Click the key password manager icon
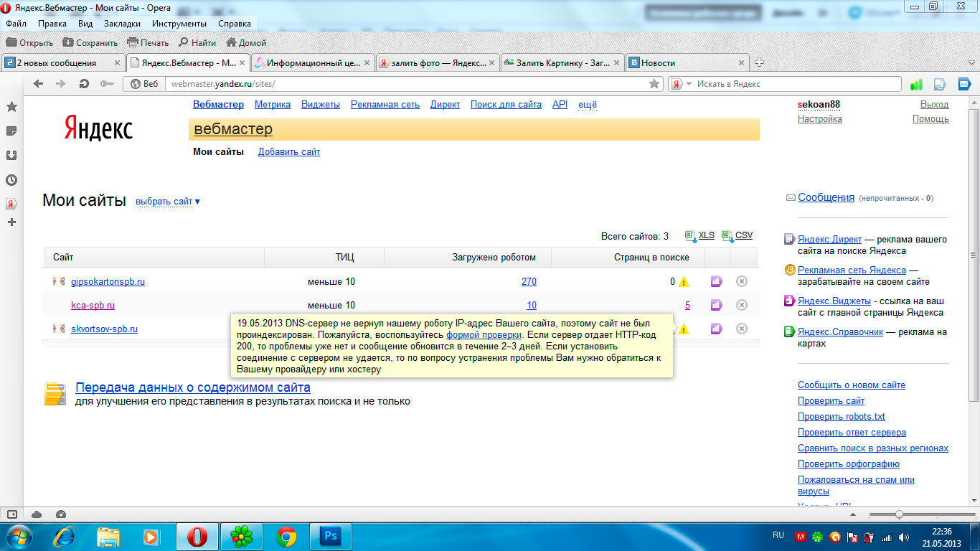The height and width of the screenshot is (551, 980). pos(107,84)
